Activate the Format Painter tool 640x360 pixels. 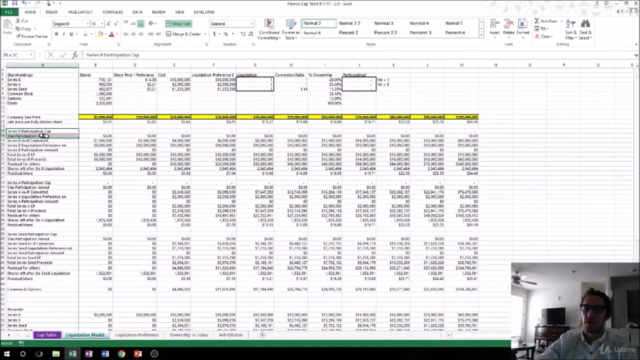coord(32,36)
